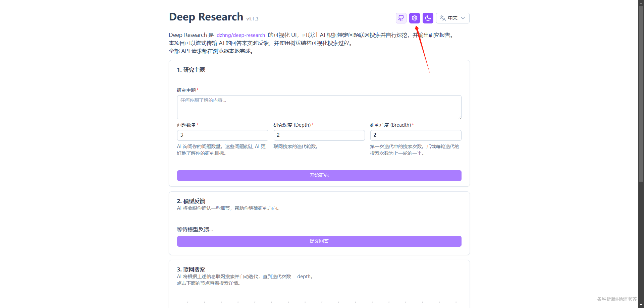Viewport: 644px width, 308px height.
Task: Click the 研究广度 (Breadth) field label
Action: [391, 125]
